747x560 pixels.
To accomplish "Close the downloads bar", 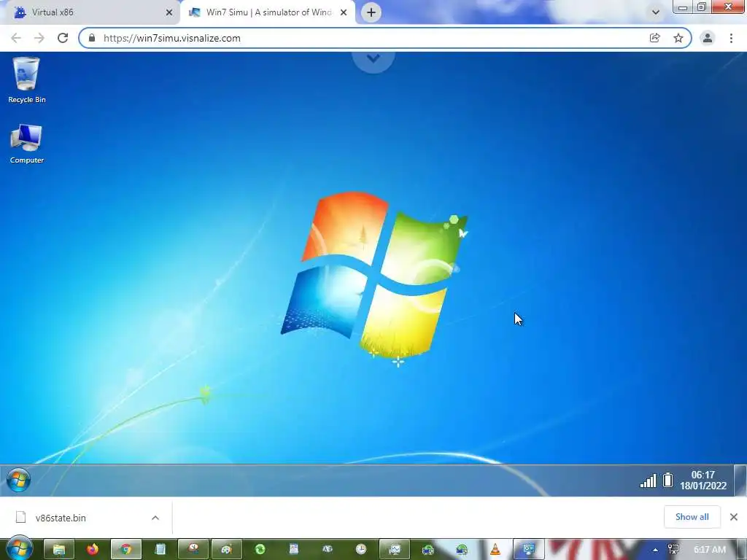I will point(734,517).
